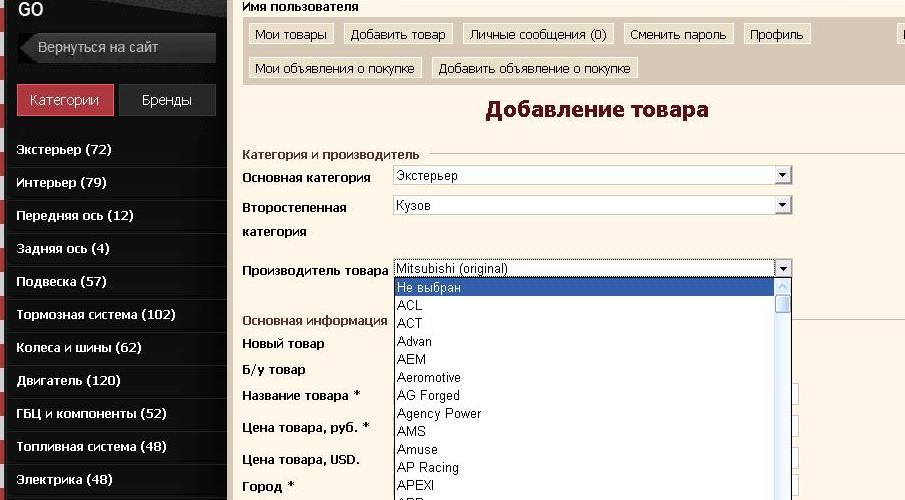Pick 'Aeromotive' from the manufacturer list
The image size is (905, 500).
pos(584,377)
